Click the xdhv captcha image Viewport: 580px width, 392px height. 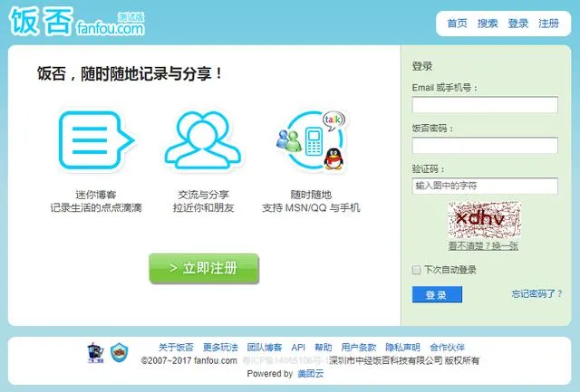(484, 220)
